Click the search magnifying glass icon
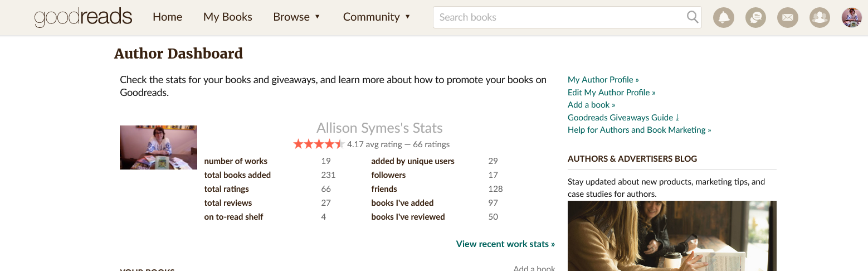This screenshot has height=271, width=868. [x=692, y=17]
